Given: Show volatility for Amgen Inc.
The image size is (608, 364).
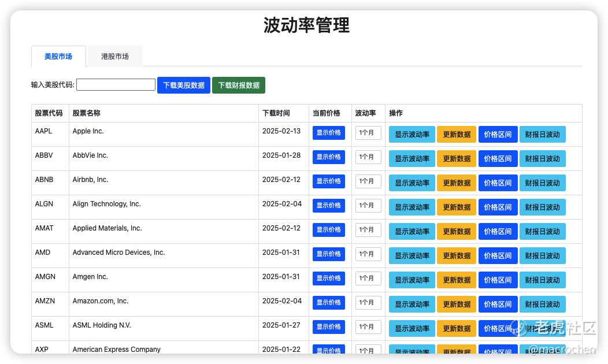Looking at the screenshot, I should (412, 280).
